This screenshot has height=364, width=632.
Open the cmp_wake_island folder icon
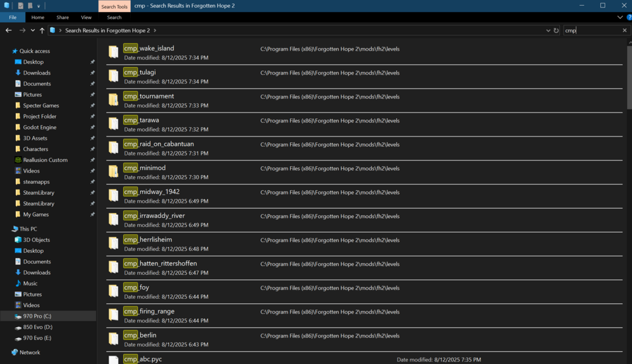coord(113,51)
